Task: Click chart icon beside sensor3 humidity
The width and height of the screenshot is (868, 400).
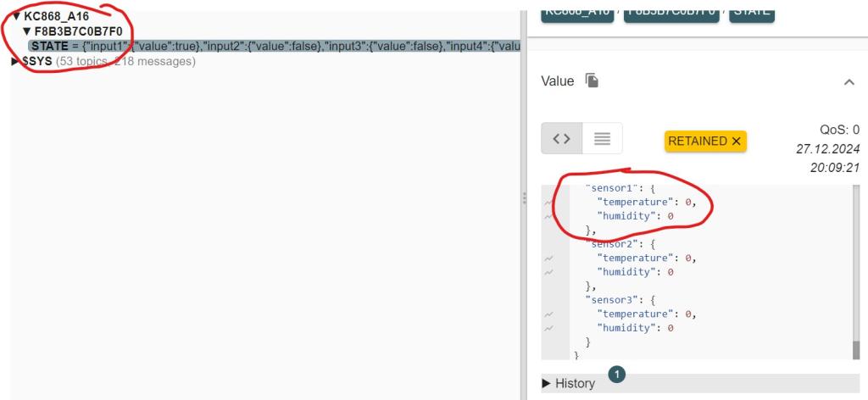Action: [549, 328]
